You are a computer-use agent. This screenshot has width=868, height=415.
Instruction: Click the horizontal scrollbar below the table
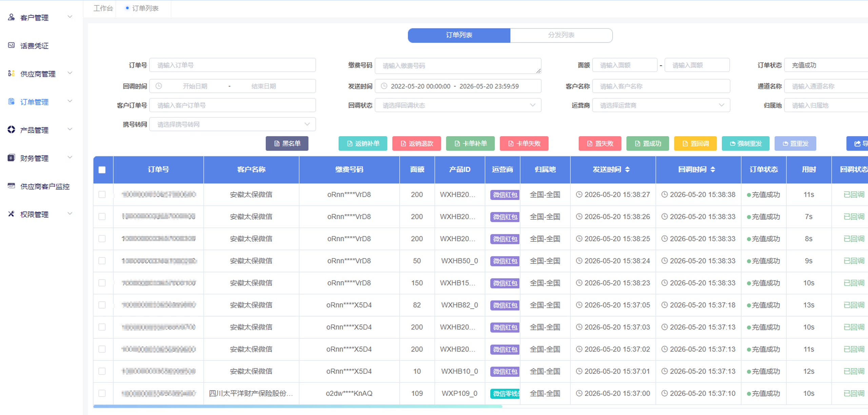click(297, 406)
